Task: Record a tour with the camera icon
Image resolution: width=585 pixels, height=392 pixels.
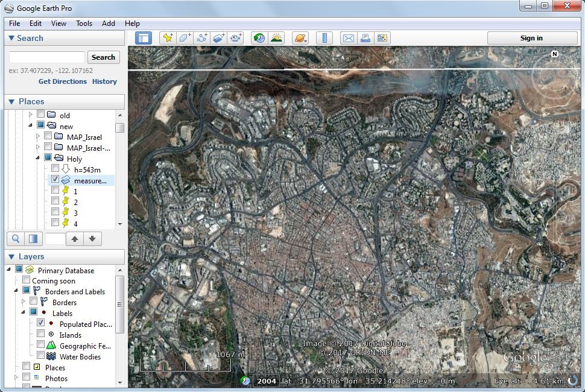Action: coord(235,38)
